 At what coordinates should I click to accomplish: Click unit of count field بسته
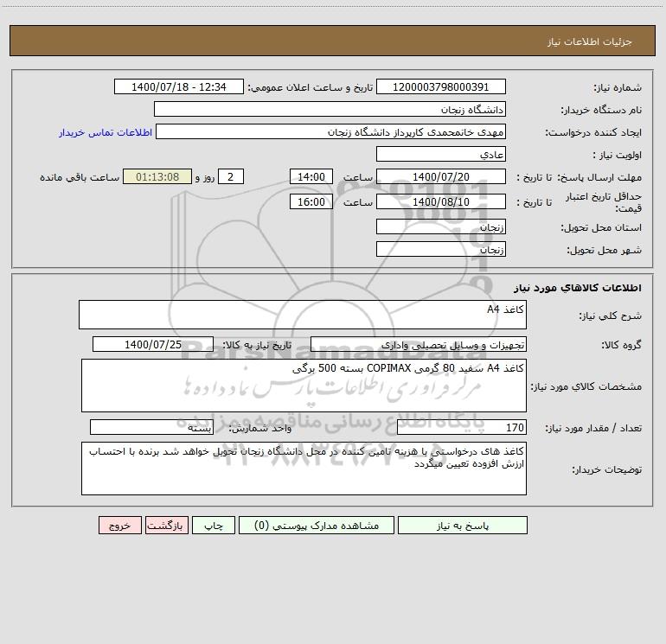coord(151,427)
